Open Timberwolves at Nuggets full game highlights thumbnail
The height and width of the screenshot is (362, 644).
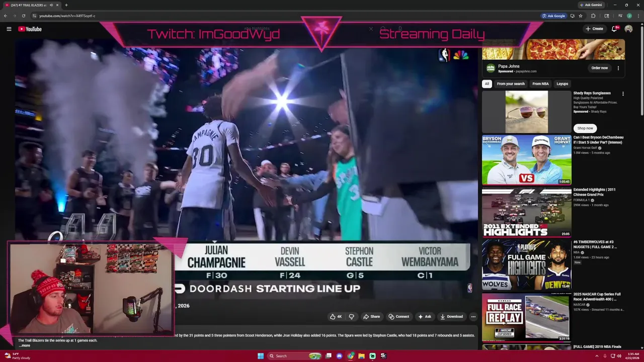(x=527, y=264)
